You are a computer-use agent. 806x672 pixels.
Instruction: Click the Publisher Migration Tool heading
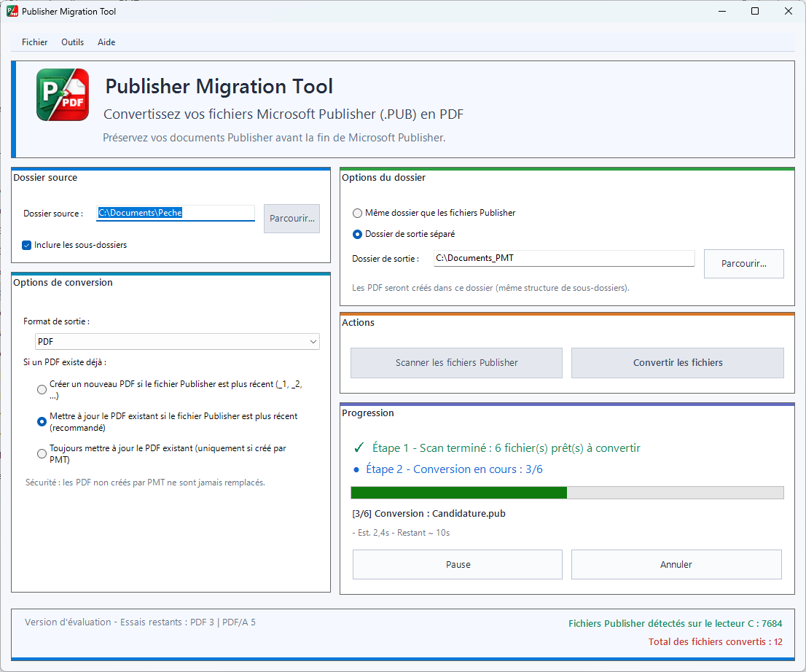click(x=219, y=87)
